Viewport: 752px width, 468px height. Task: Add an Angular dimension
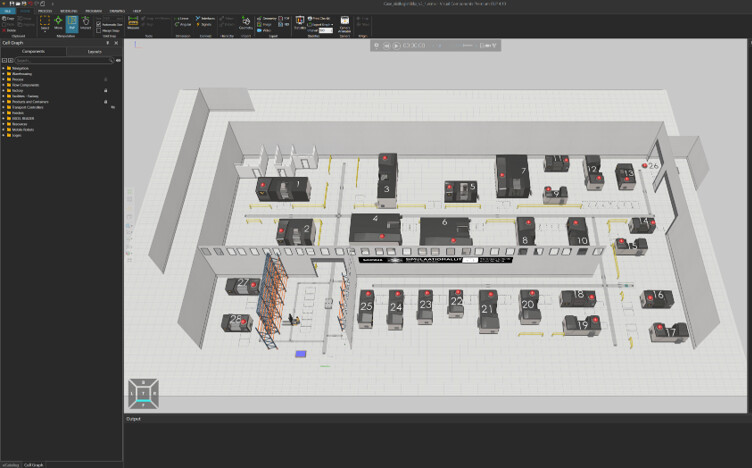tap(183, 24)
